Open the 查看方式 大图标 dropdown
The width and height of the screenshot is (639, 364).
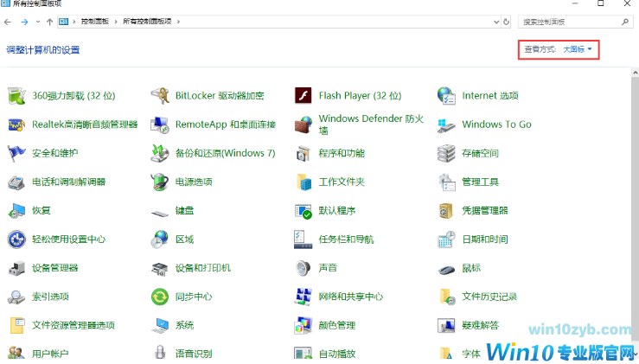(578, 49)
